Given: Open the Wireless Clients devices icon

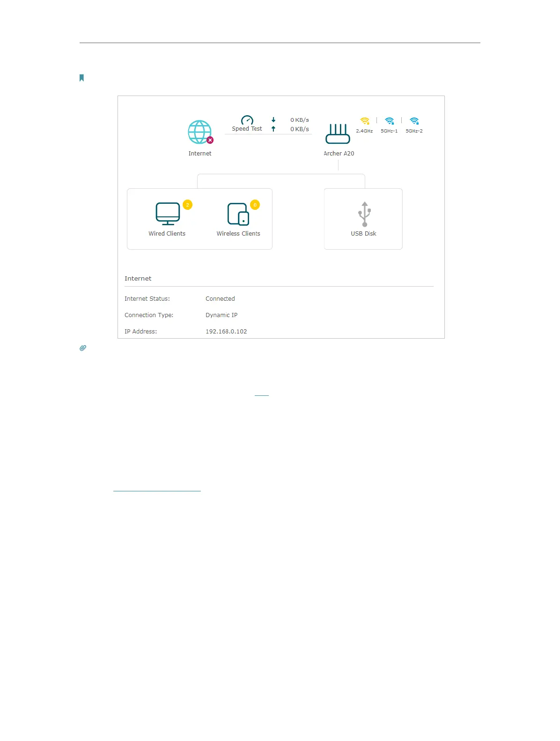Looking at the screenshot, I should 238,214.
